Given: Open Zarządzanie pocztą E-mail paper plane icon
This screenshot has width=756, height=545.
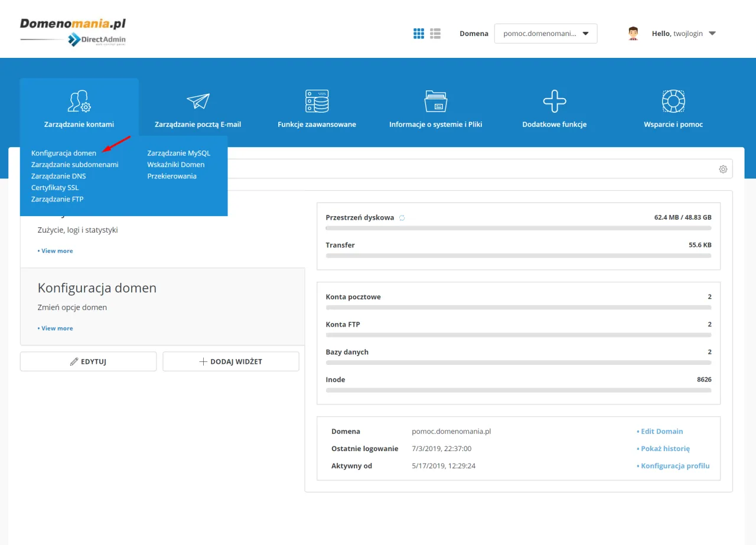Looking at the screenshot, I should (x=197, y=100).
